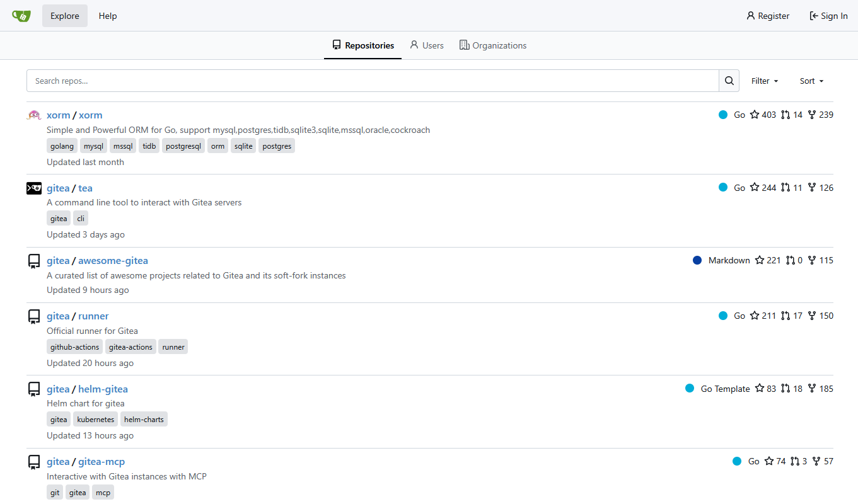Open the gitea-mcp repository link
This screenshot has width=858, height=504.
click(101, 462)
